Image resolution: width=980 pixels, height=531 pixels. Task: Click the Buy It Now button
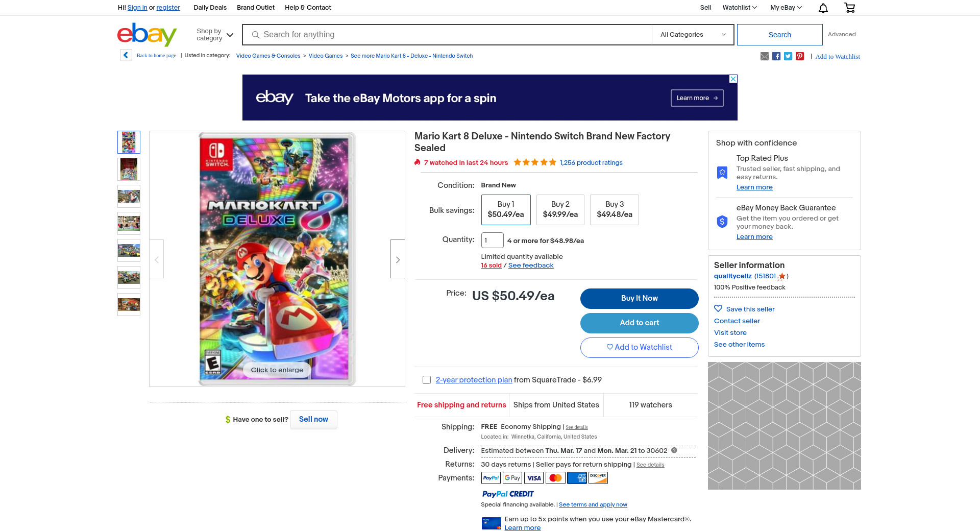(639, 298)
